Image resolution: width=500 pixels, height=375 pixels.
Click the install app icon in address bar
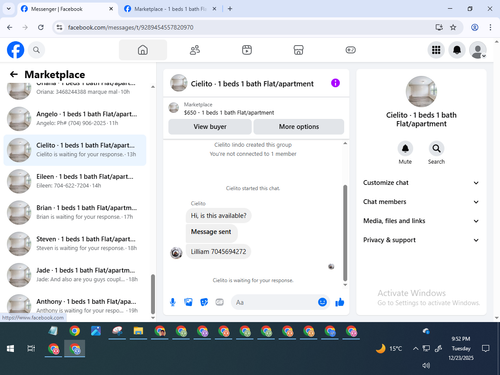tap(439, 27)
